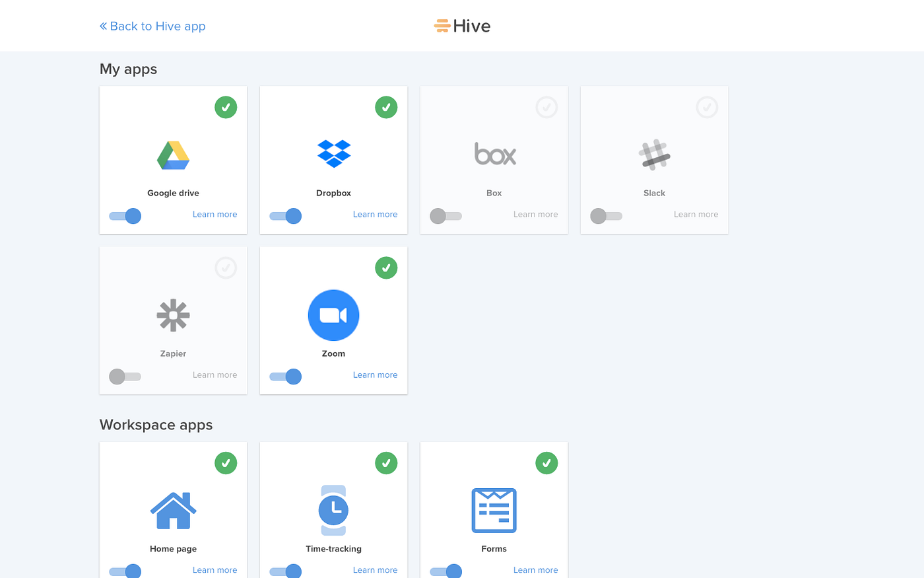The height and width of the screenshot is (578, 924).
Task: Click the Box logo icon
Action: pos(495,154)
